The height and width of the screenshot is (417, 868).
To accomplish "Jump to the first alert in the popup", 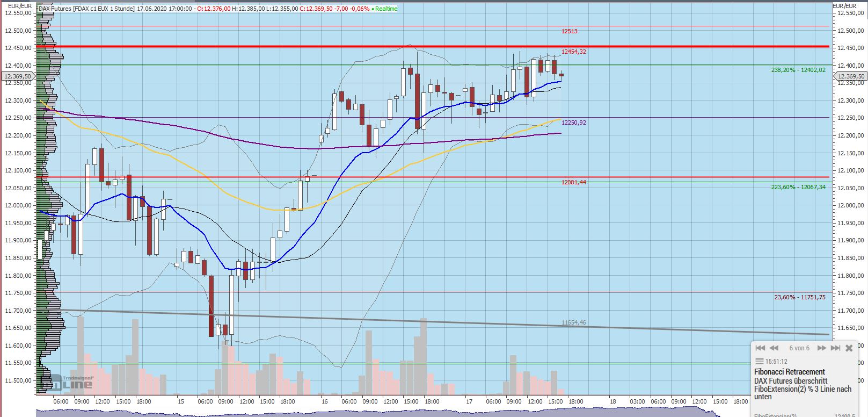I will pos(760,348).
